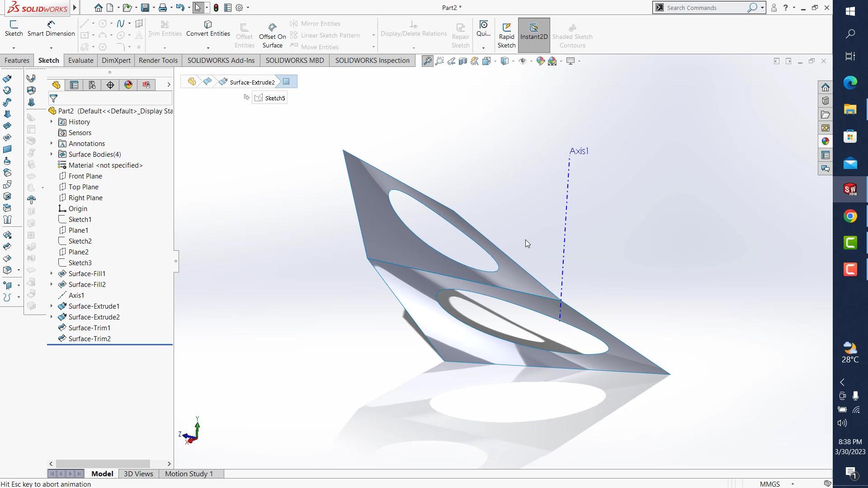Select the Convert Entities tool
The image size is (868, 488).
click(208, 28)
